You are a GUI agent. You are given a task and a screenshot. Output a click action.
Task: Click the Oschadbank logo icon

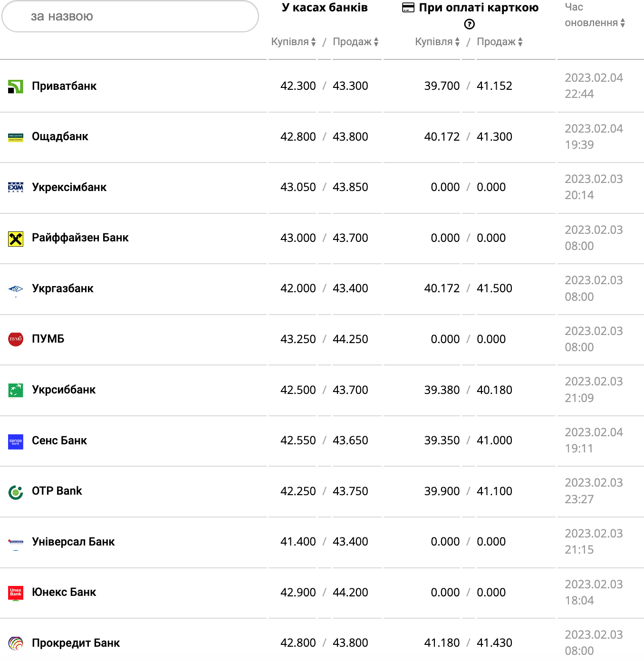[16, 137]
